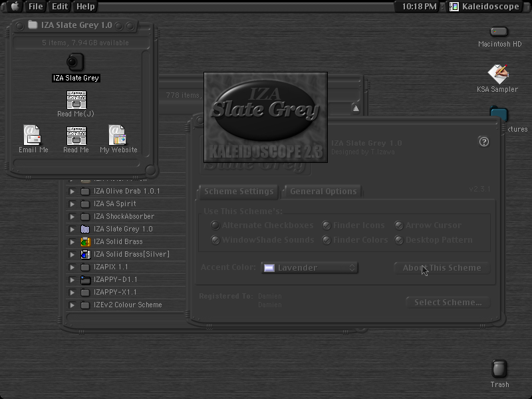This screenshot has width=532, height=399.
Task: Expand the IZA Olive Drab 1.0.1 folder
Action: (72, 192)
